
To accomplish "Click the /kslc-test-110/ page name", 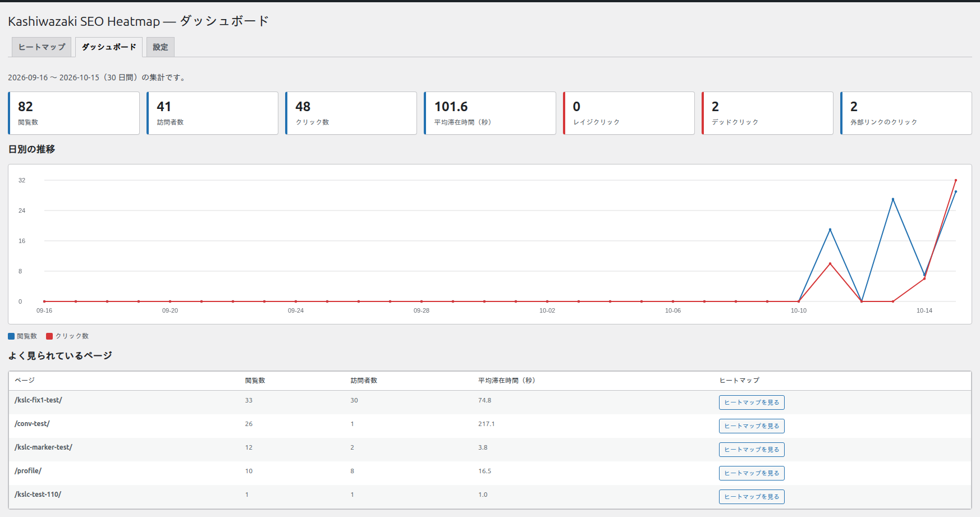I will click(x=38, y=495).
